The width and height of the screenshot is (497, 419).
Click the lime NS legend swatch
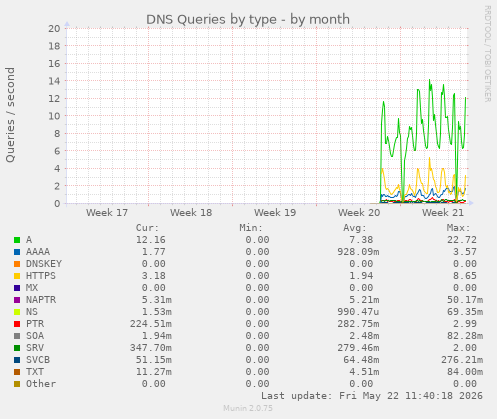point(17,312)
